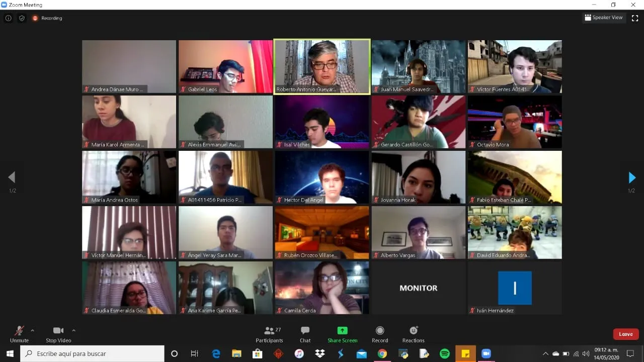Toggle microphone with Unmute button
The image size is (644, 362).
tap(19, 334)
